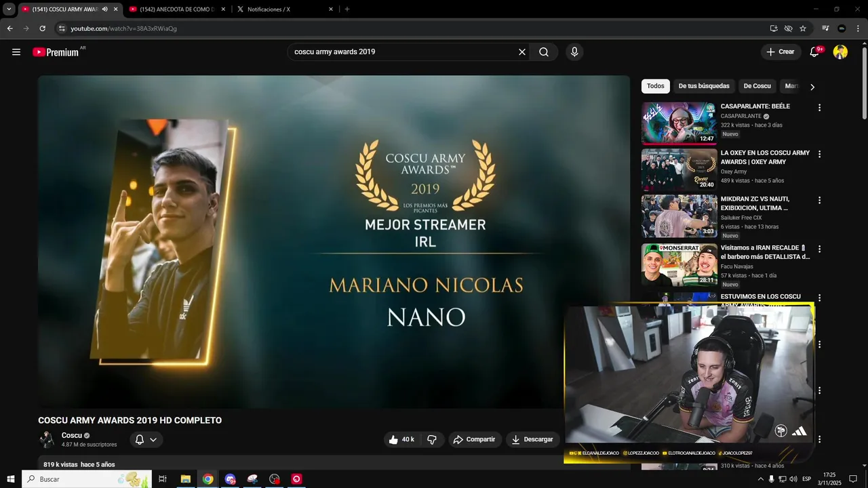
Task: Run search with the magnifier button
Action: tap(544, 52)
